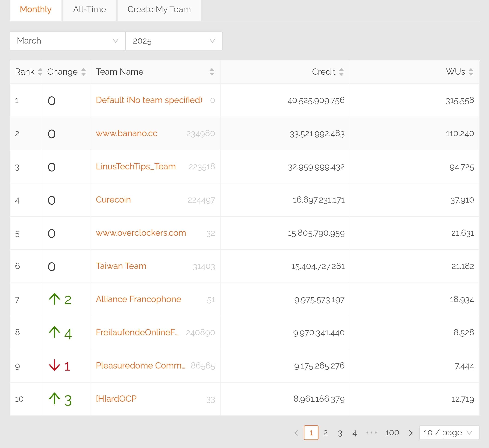Screen dimensions: 489x448
Task: Sort teams by Credit sort icon
Action: click(341, 72)
